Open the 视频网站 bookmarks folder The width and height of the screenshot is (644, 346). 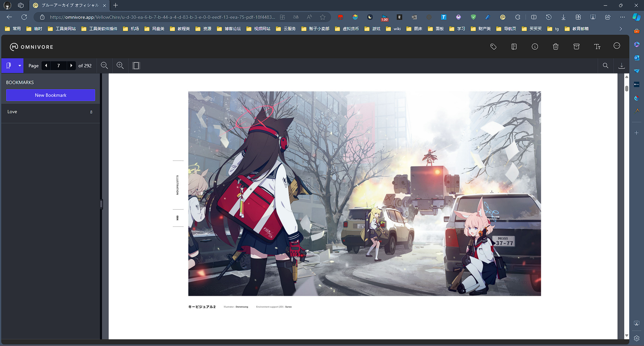pyautogui.click(x=258, y=29)
